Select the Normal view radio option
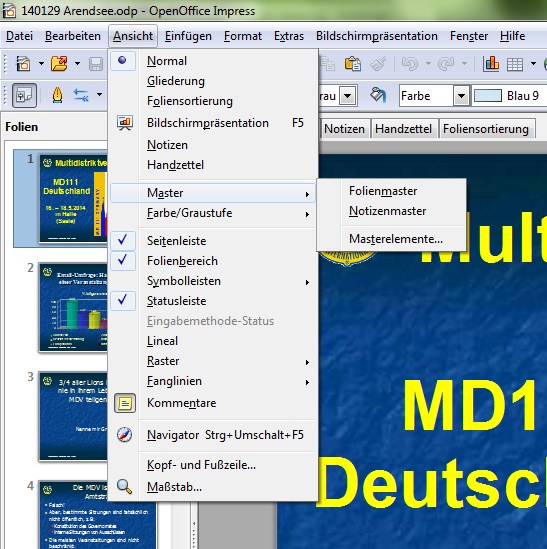This screenshot has width=547, height=549. 213,61
